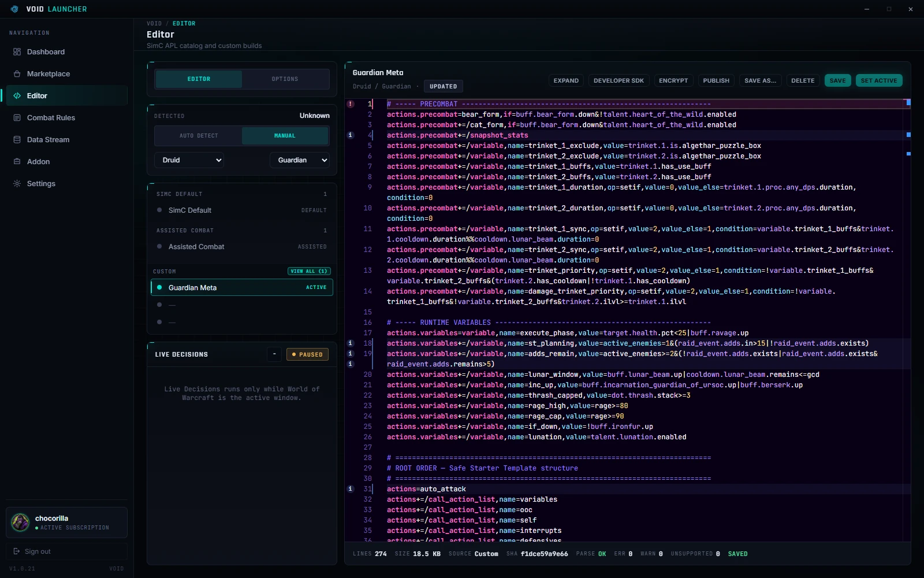The width and height of the screenshot is (924, 578).
Task: Click the Void Launcher logo icon
Action: [x=14, y=9]
